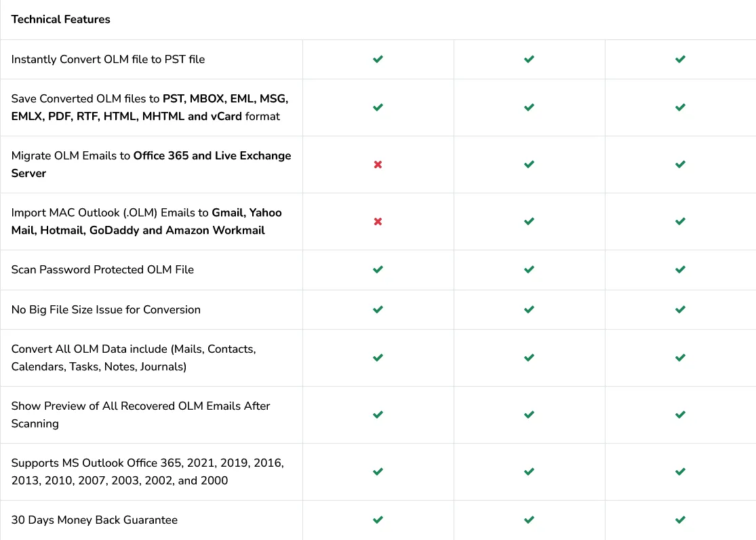
Task: Click the 'Instantly Convert OLM file to PST file' text
Action: coord(108,59)
